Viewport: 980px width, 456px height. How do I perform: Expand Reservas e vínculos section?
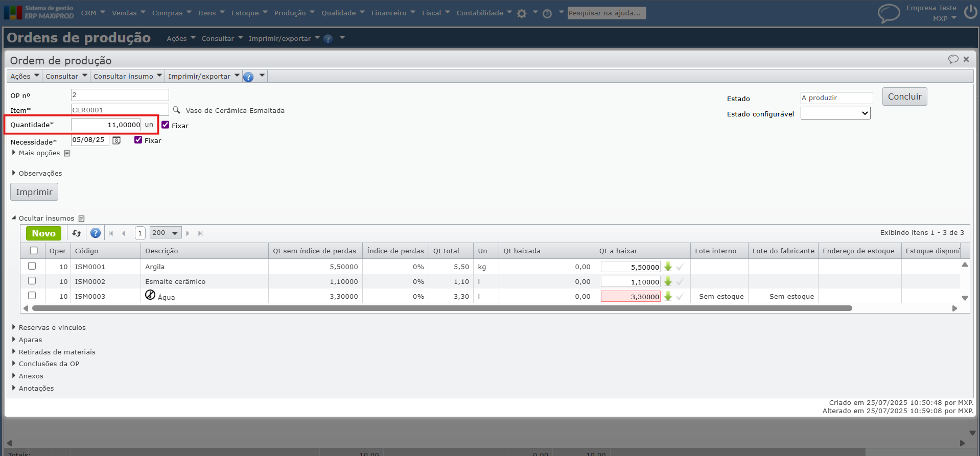(x=49, y=328)
